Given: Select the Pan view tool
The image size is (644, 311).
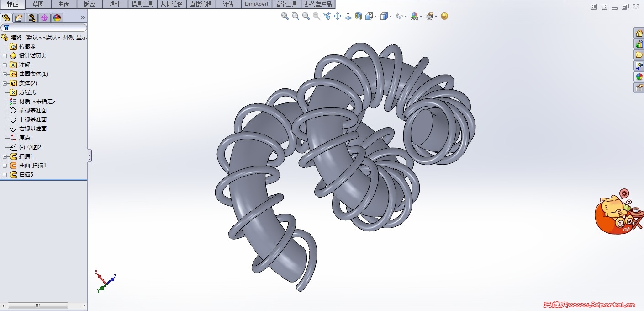Looking at the screenshot, I should tap(338, 16).
